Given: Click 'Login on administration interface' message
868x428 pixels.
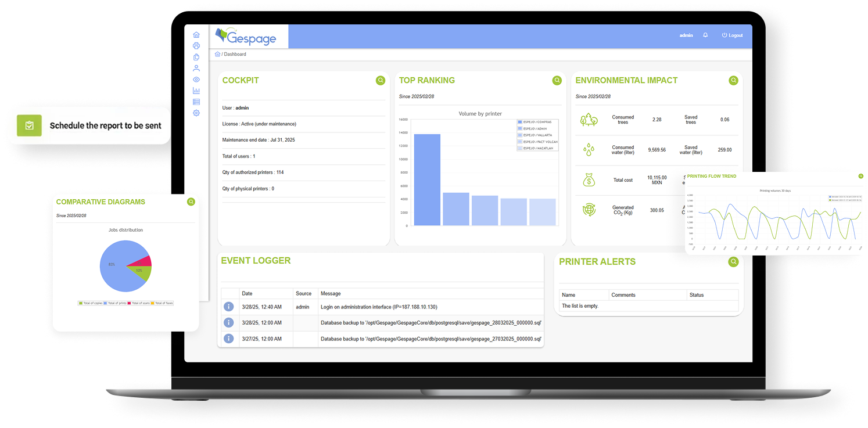Looking at the screenshot, I should (379, 307).
